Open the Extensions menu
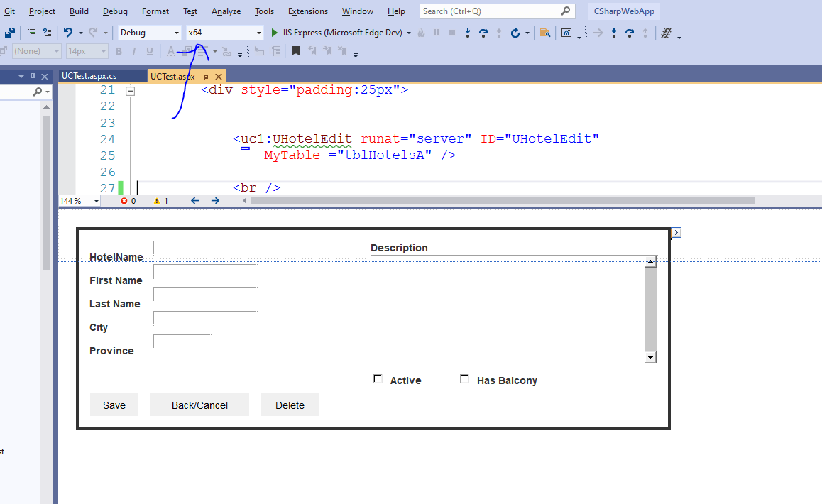Viewport: 822px width, 504px height. [x=308, y=11]
